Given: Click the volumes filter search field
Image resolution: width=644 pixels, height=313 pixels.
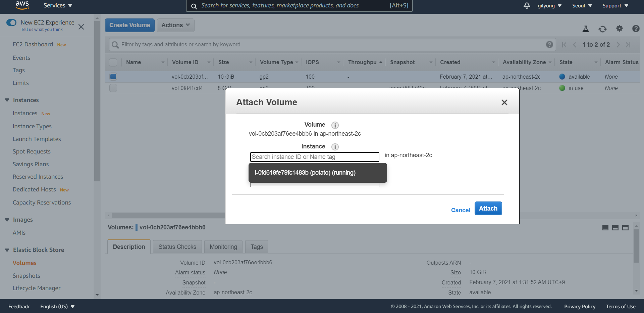Looking at the screenshot, I should tap(332, 44).
